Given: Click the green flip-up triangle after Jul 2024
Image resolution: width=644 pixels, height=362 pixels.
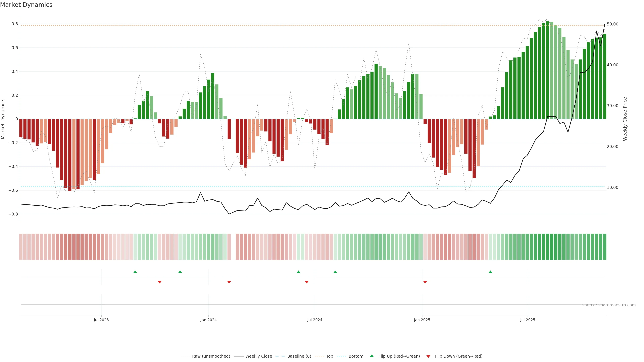Looking at the screenshot, I should point(335,272).
